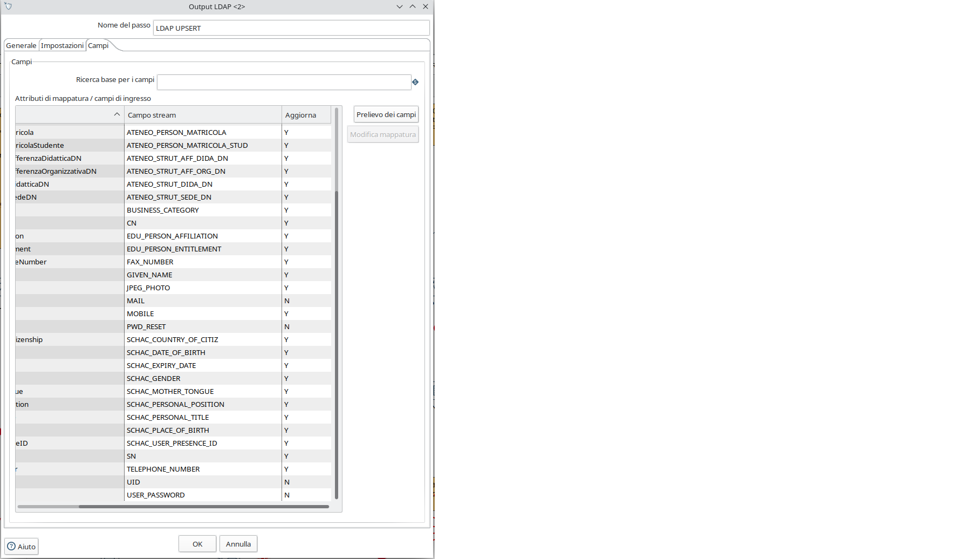
Task: Click the help icon on the Aiuto button
Action: 12,546
